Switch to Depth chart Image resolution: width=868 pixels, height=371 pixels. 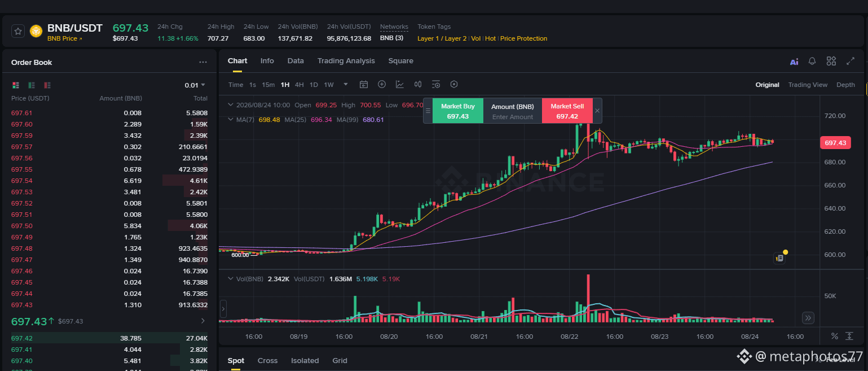[845, 85]
